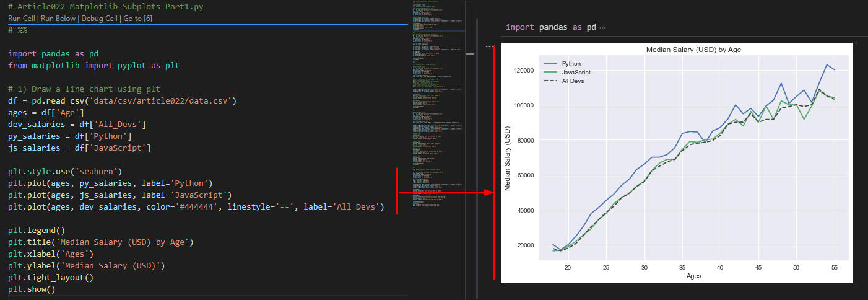Click the line "plt.ylabel('Median Salary (USD)')"
The image size is (868, 300).
click(x=87, y=266)
